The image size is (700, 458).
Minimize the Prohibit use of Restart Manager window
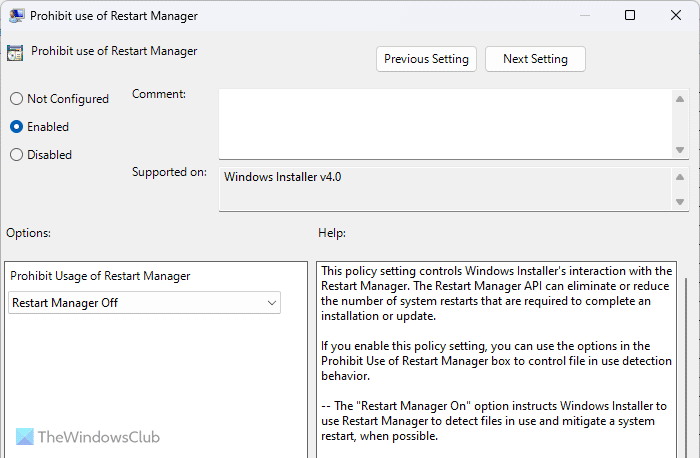click(x=584, y=16)
